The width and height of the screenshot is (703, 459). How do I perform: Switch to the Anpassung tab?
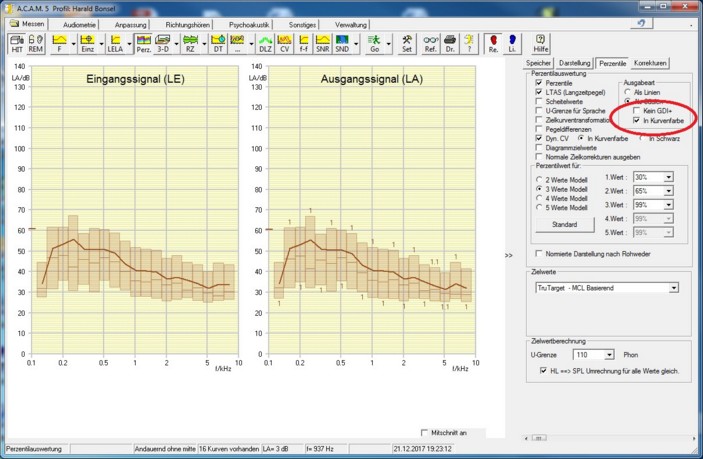[130, 25]
